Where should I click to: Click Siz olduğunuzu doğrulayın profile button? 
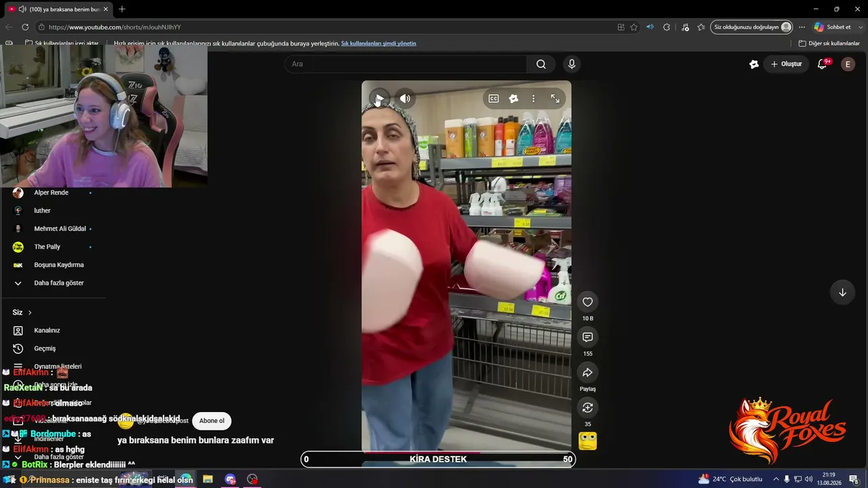pos(753,27)
